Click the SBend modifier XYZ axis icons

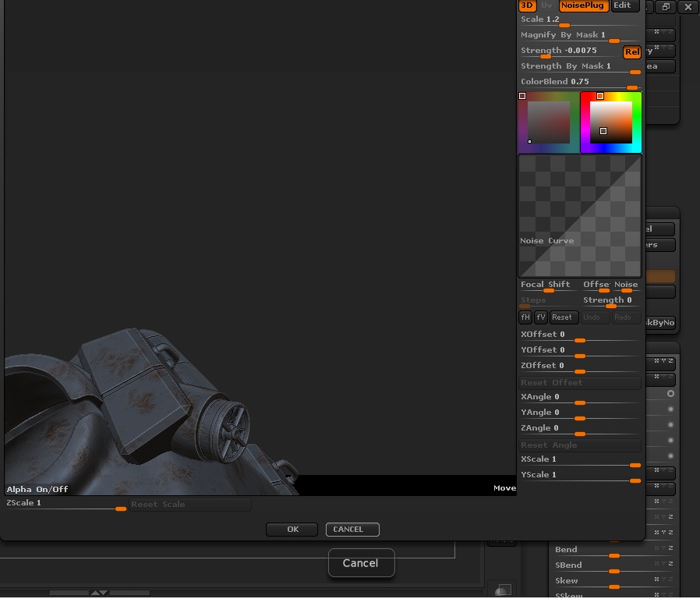click(x=663, y=564)
